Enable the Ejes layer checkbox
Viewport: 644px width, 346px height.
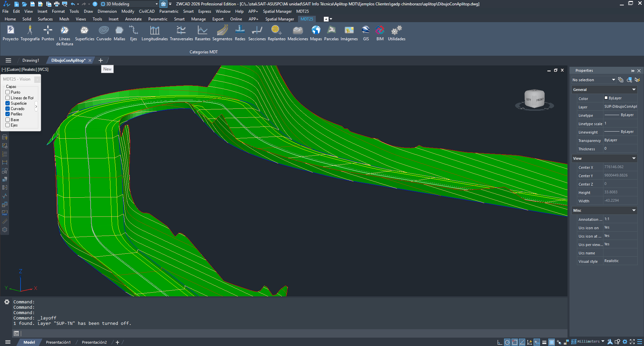point(7,125)
